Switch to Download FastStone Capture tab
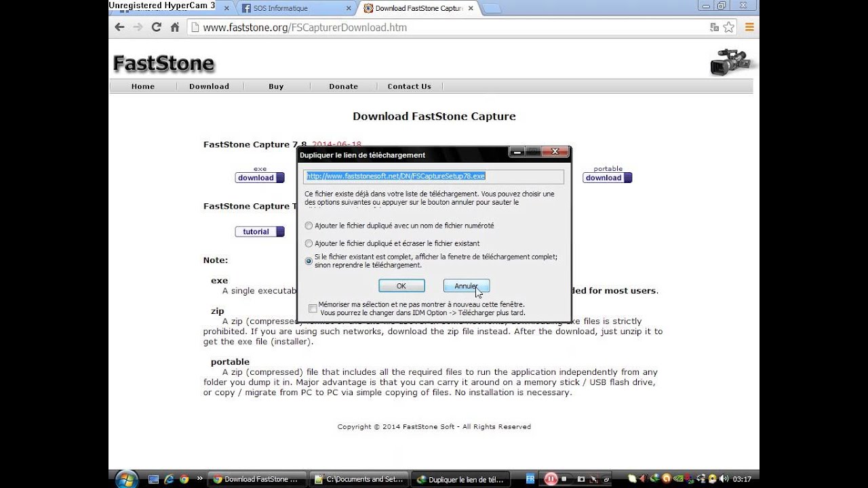The height and width of the screenshot is (488, 868). pos(418,8)
